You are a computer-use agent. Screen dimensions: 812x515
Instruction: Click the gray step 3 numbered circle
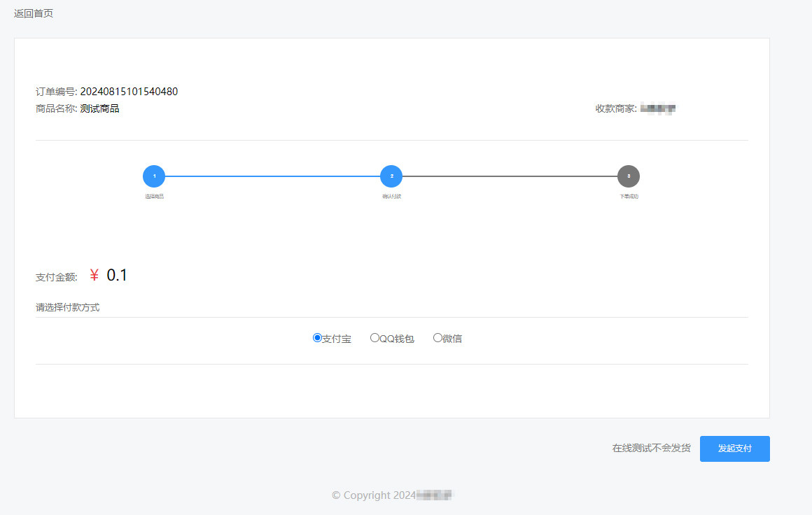pos(629,176)
